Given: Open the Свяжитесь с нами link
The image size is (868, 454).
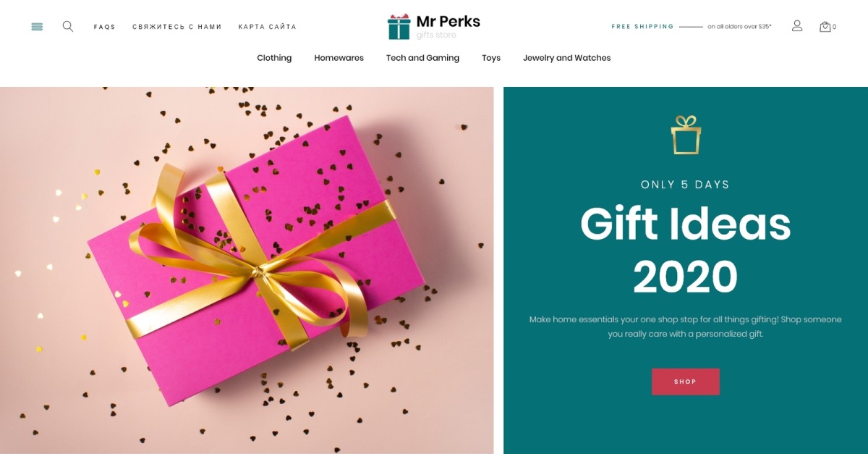Looking at the screenshot, I should [x=177, y=27].
